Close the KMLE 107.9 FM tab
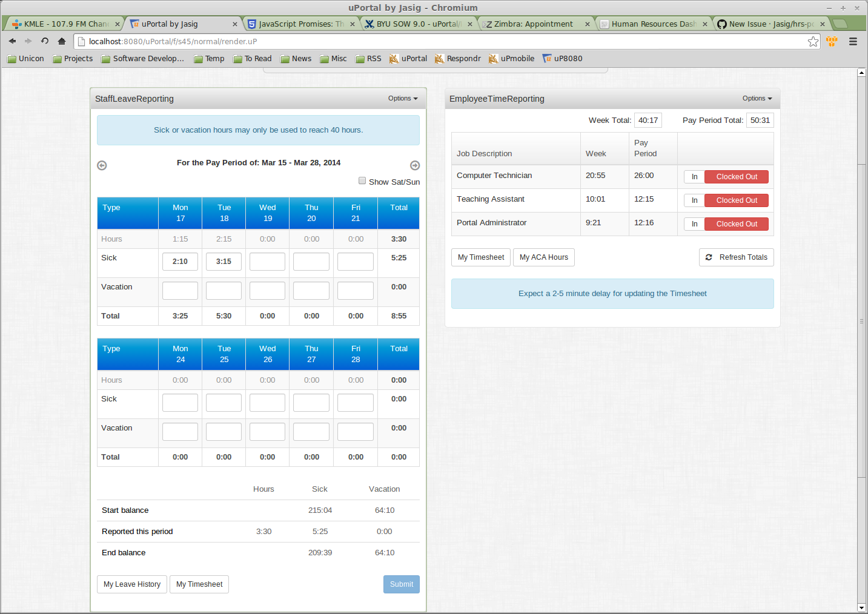The image size is (868, 614). coord(118,24)
